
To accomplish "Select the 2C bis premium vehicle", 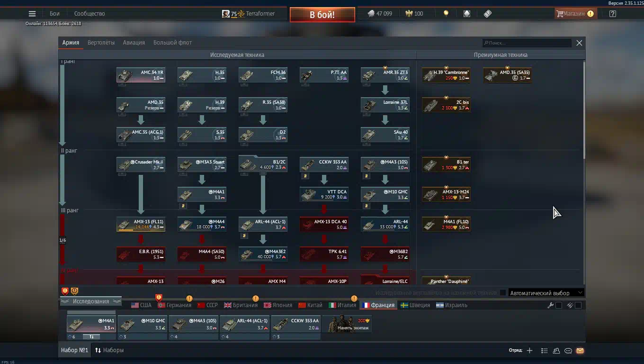I will (446, 105).
